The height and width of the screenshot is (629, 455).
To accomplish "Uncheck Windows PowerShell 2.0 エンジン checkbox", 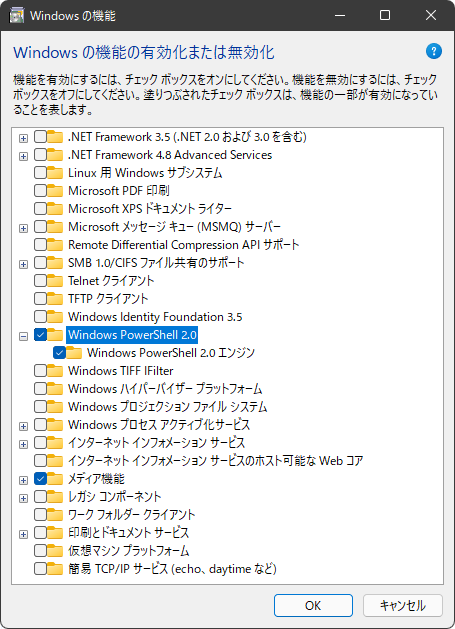I will click(59, 353).
